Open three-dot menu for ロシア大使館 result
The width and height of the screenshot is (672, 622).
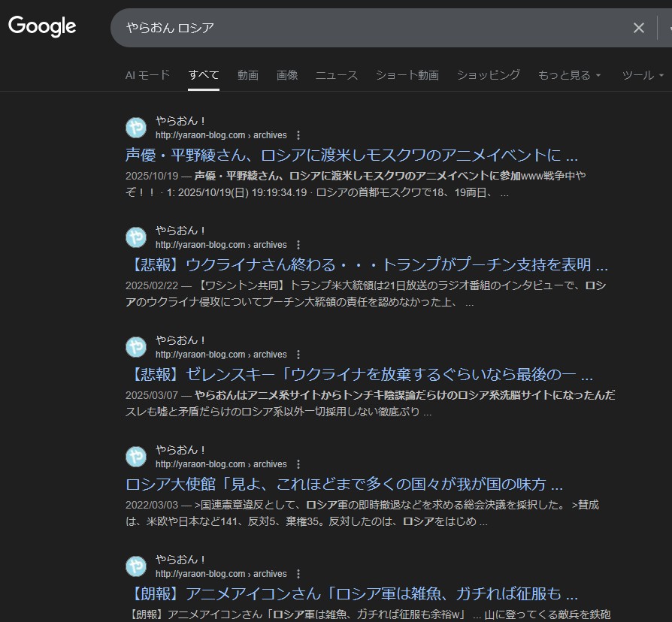coord(298,464)
